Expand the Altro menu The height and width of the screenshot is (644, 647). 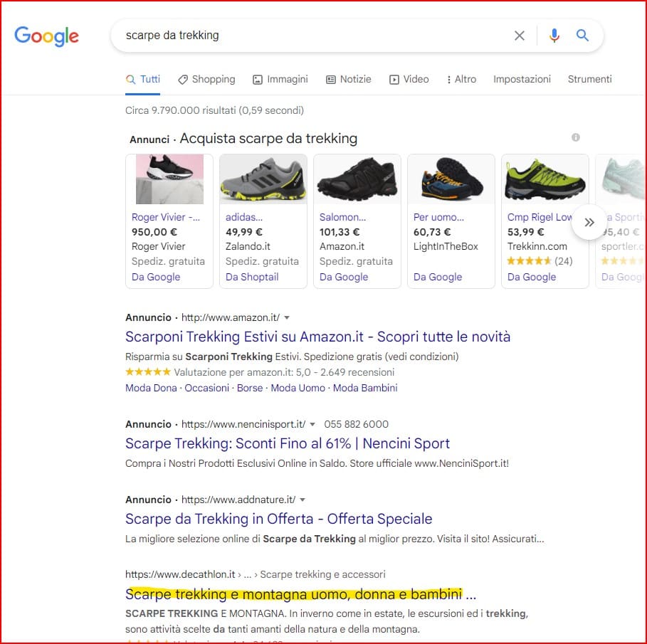[461, 79]
